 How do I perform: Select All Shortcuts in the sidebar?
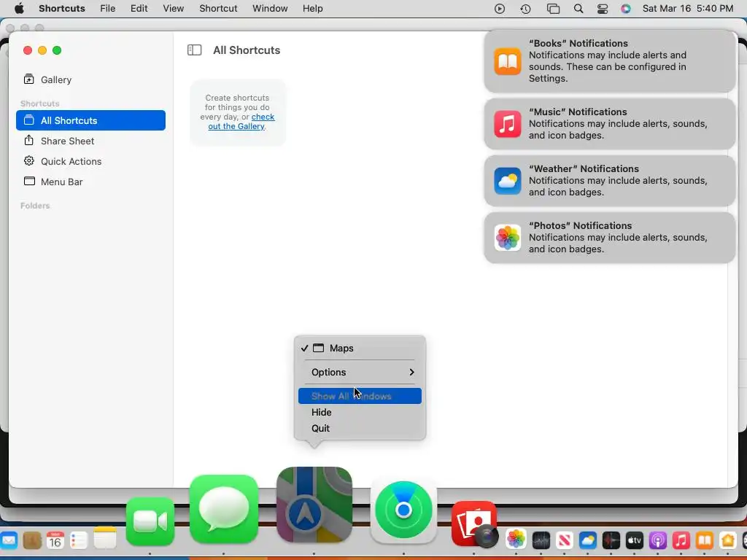(x=90, y=120)
